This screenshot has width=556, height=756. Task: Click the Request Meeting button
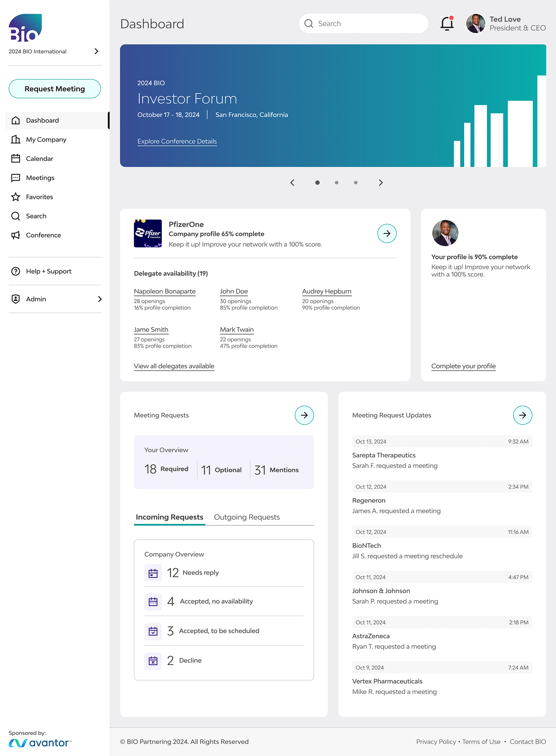tap(55, 89)
